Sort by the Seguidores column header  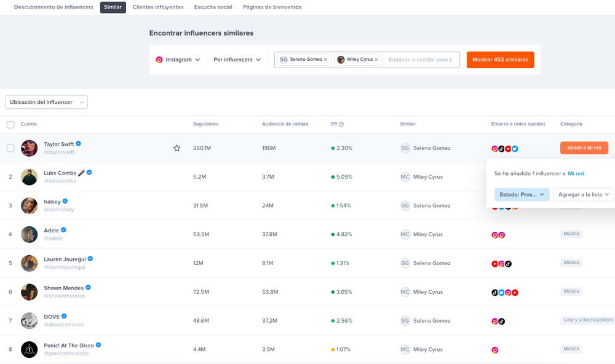click(x=205, y=124)
